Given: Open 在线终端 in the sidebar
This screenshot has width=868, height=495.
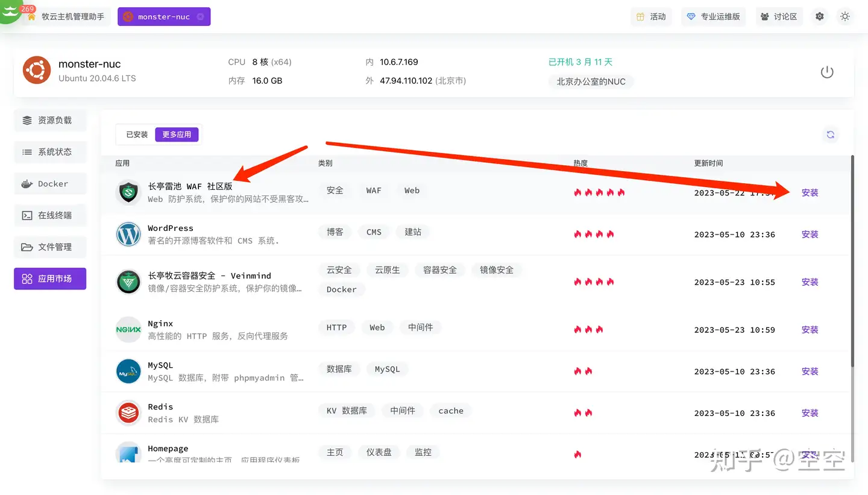Looking at the screenshot, I should click(x=50, y=215).
